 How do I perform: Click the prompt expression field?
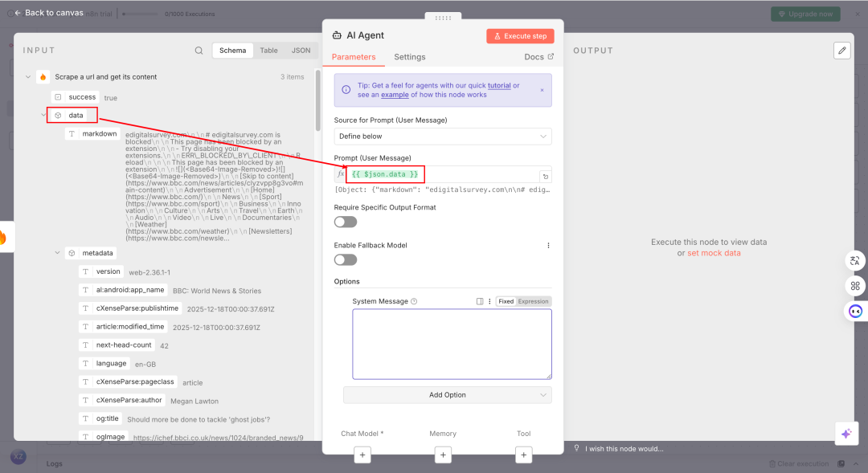pyautogui.click(x=443, y=174)
